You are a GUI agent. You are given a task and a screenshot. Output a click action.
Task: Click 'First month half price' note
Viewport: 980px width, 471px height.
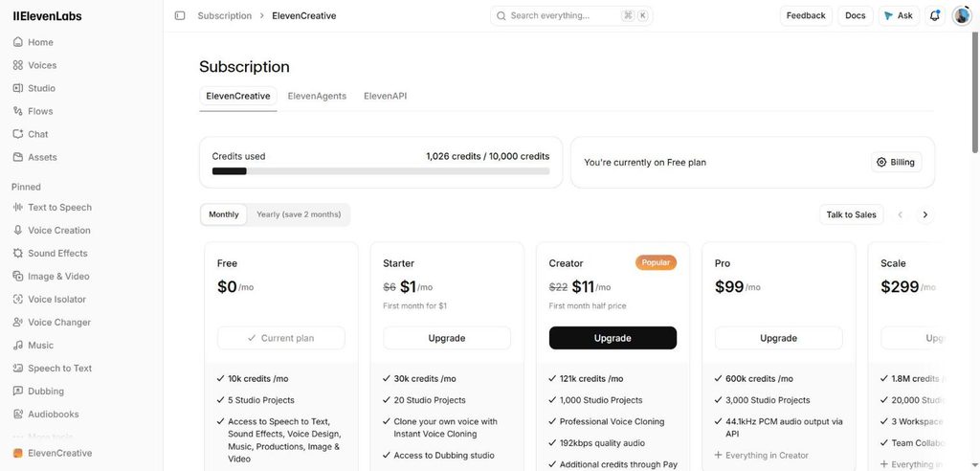(x=588, y=306)
